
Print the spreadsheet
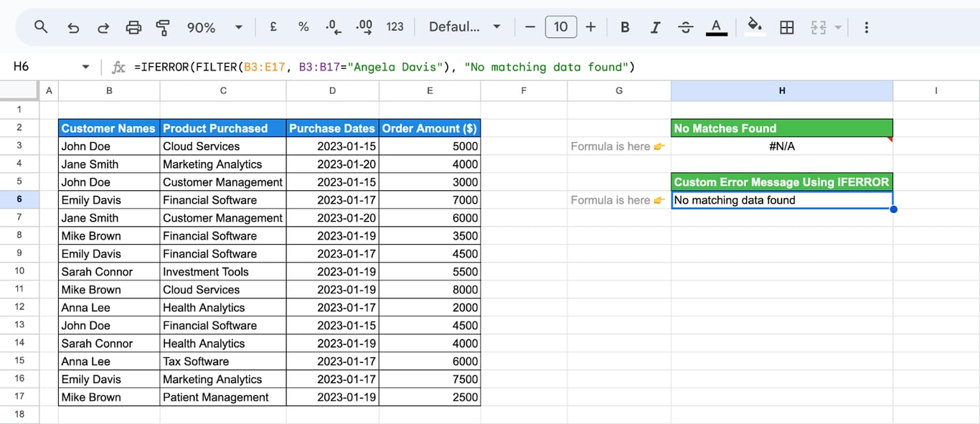click(133, 27)
